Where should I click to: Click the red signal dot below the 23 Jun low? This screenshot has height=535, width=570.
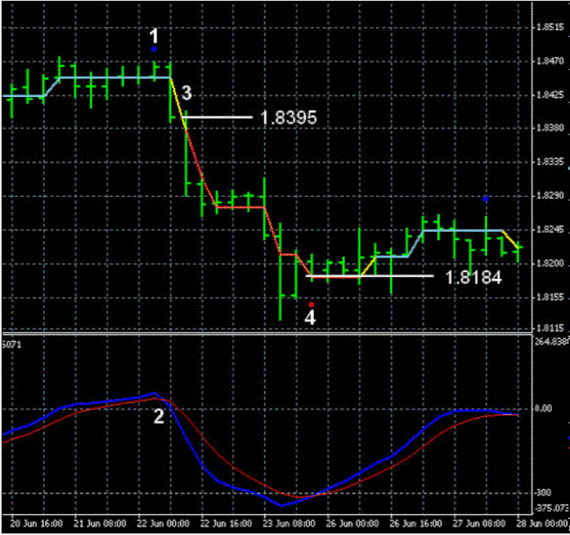pyautogui.click(x=311, y=305)
